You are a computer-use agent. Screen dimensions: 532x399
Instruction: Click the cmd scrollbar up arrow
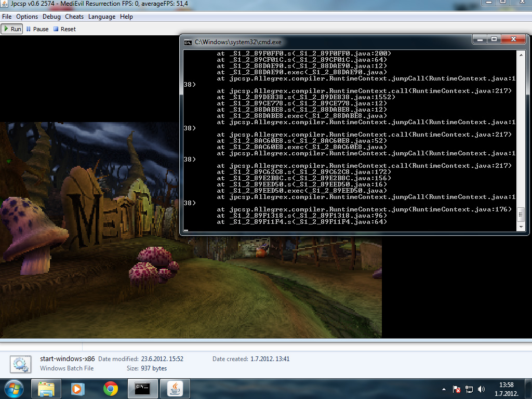coord(521,54)
